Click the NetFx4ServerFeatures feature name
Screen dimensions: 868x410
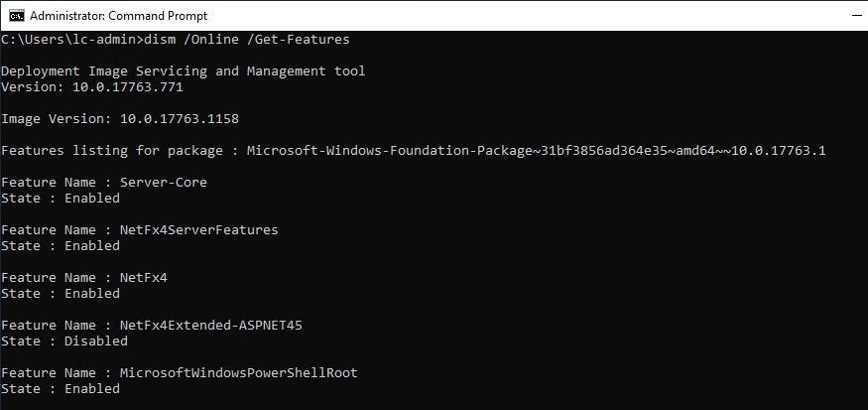click(x=198, y=230)
